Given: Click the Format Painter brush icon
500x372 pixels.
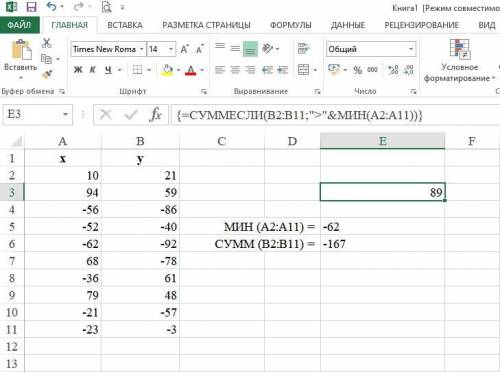Looking at the screenshot, I should (47, 74).
